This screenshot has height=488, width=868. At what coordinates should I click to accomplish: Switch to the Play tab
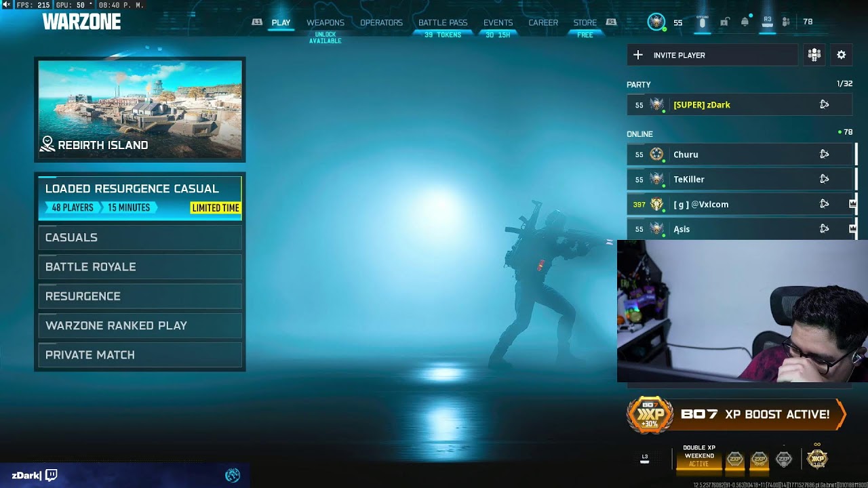click(x=281, y=22)
